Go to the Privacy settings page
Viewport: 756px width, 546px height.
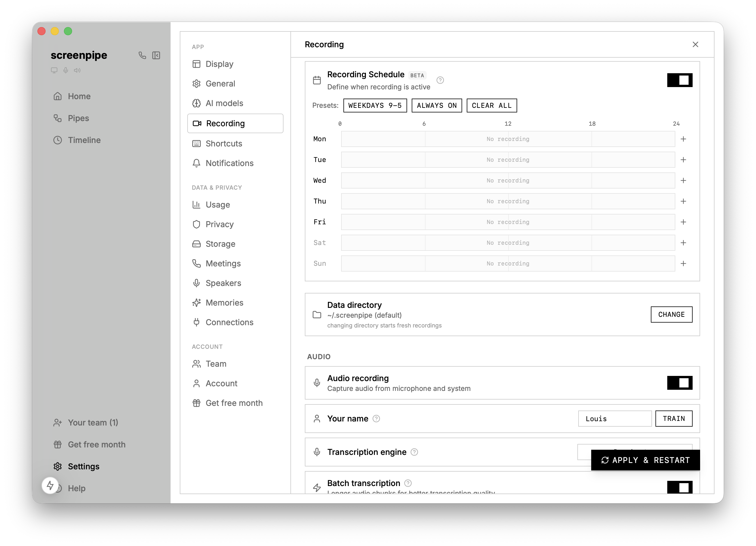pos(219,224)
